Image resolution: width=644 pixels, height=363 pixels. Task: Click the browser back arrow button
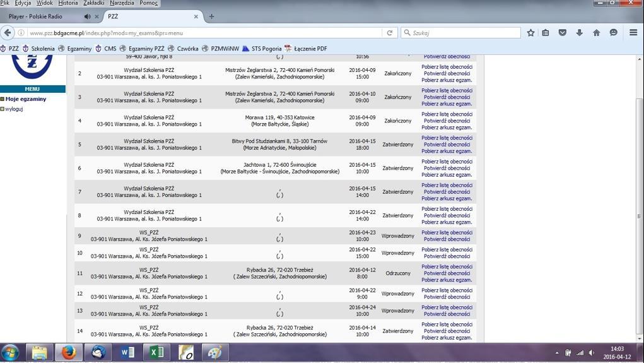pyautogui.click(x=8, y=32)
